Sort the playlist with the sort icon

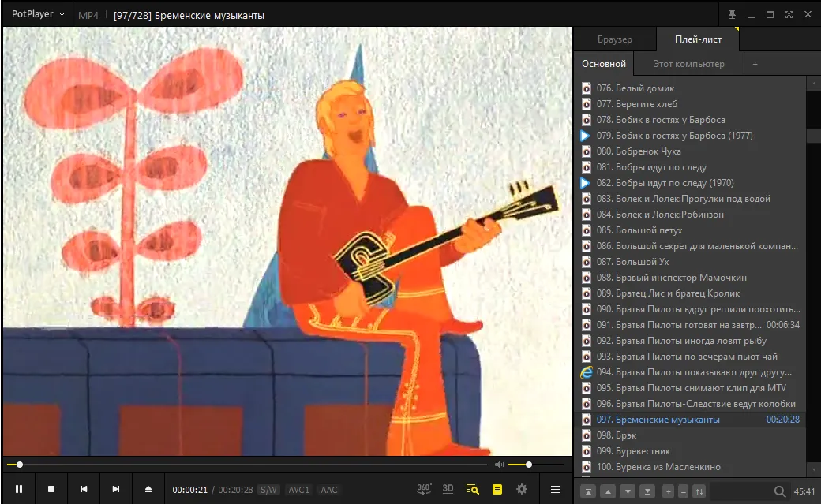(699, 491)
